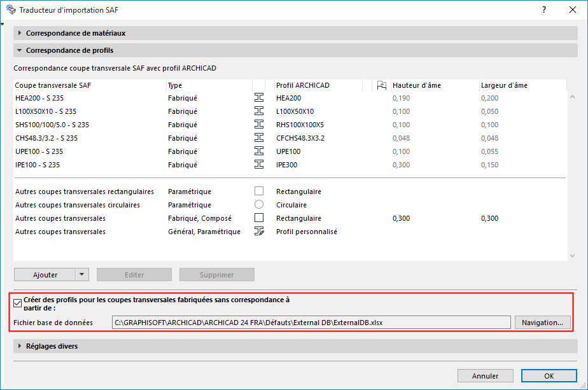Select Autres coupes transversales rectangulaires row
Screen dimensions: 588x390
(290, 192)
